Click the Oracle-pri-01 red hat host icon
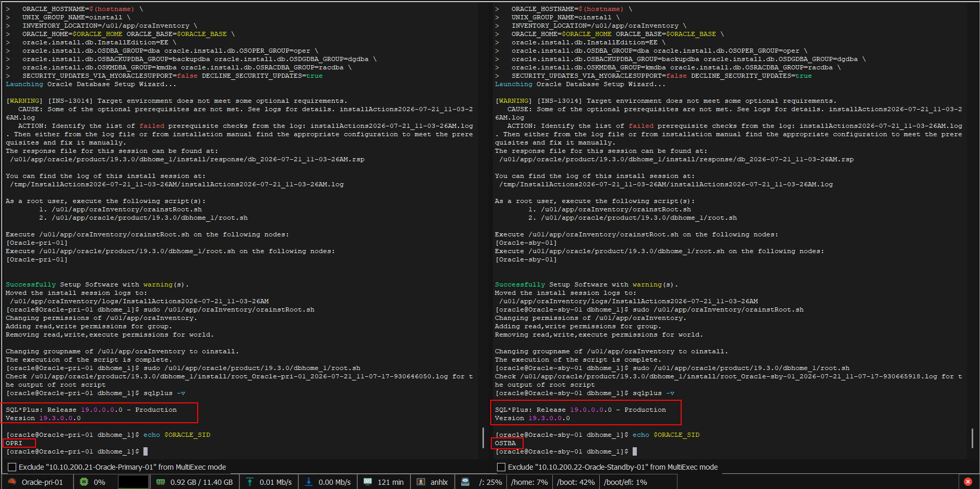The image size is (980, 489). pyautogui.click(x=12, y=482)
